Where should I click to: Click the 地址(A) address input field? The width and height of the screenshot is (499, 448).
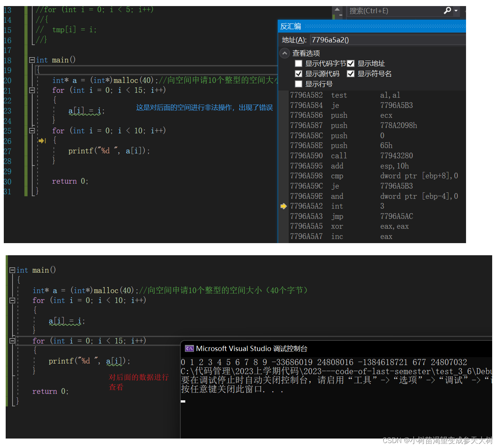click(x=388, y=40)
